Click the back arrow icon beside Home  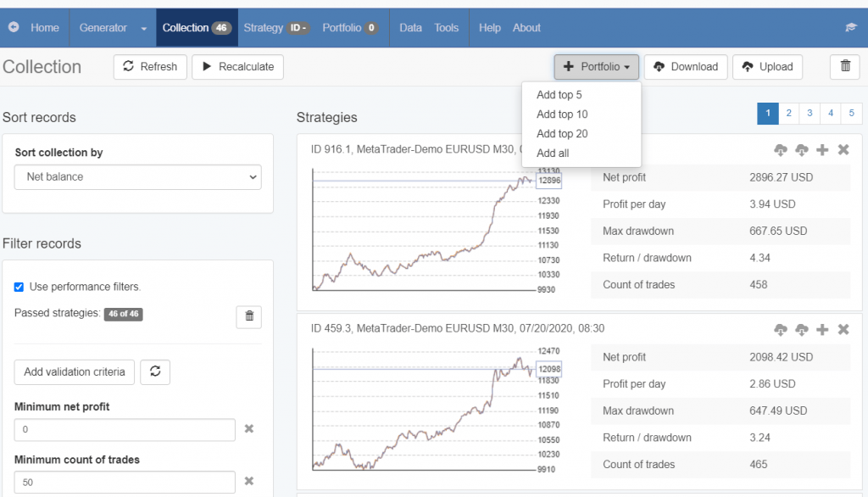coord(14,28)
